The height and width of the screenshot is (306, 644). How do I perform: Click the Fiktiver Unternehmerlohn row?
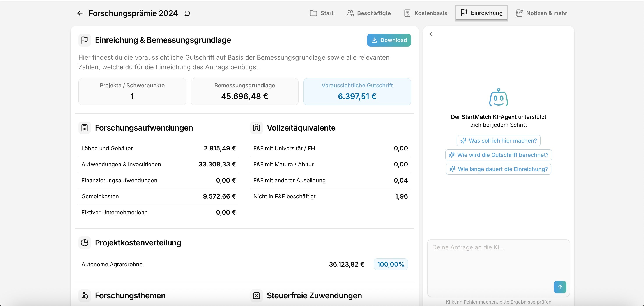[x=159, y=212]
